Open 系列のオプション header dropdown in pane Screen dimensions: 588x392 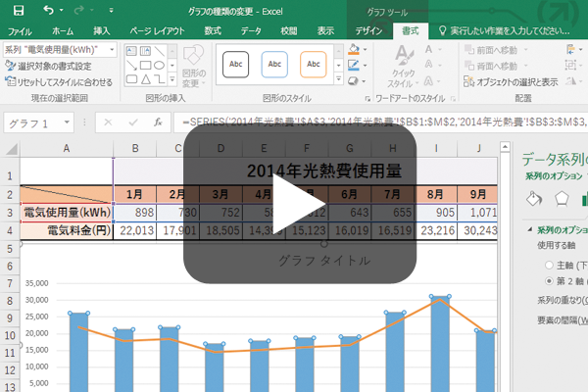557,176
